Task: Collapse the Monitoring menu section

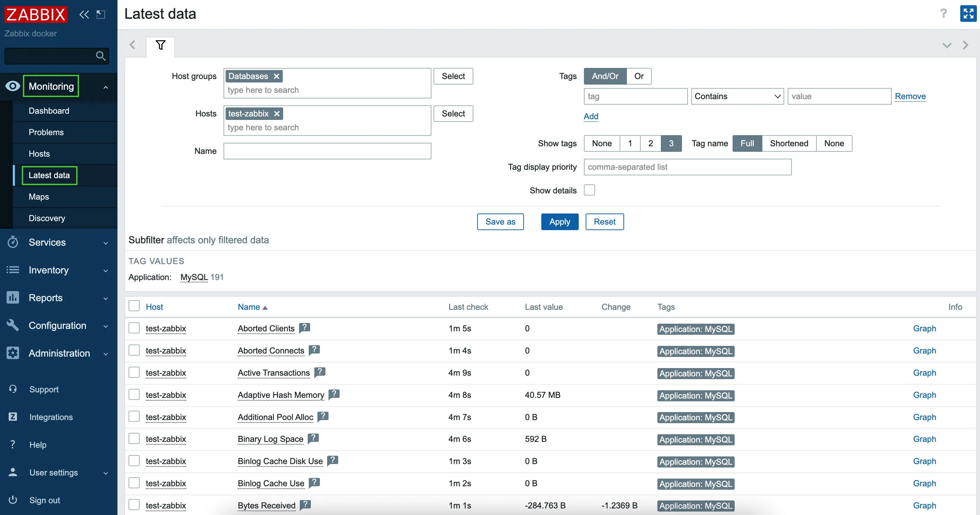Action: point(106,87)
